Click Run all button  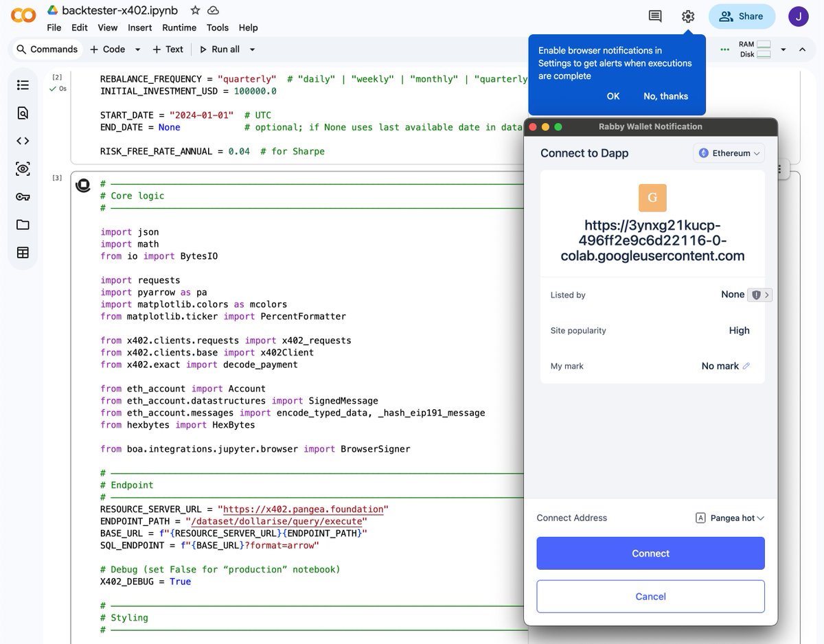click(219, 49)
